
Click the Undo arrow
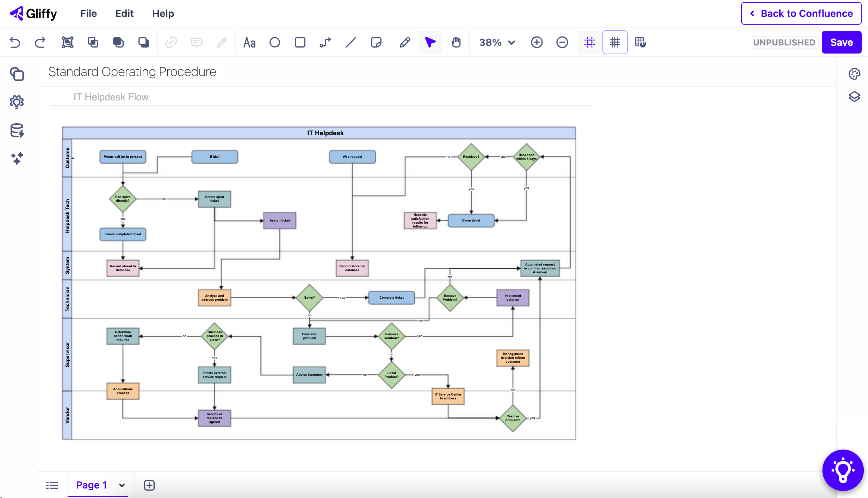pyautogui.click(x=15, y=43)
